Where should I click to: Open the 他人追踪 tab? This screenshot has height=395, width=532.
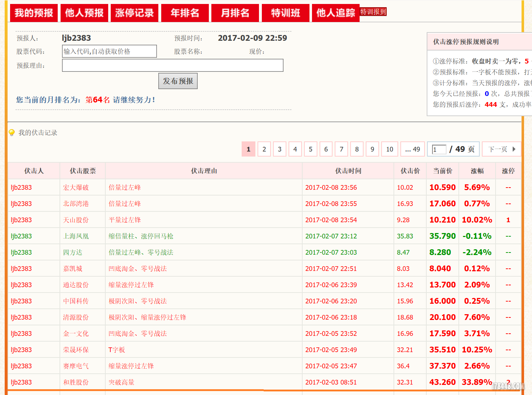(336, 13)
